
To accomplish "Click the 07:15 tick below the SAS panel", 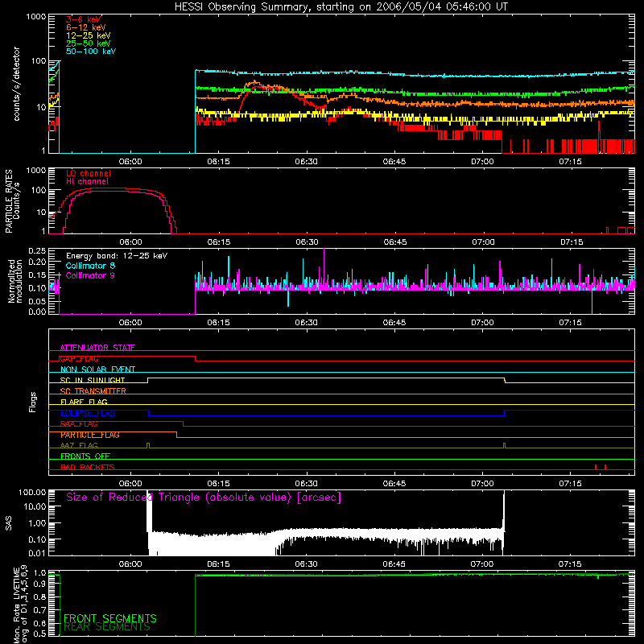I will click(570, 564).
